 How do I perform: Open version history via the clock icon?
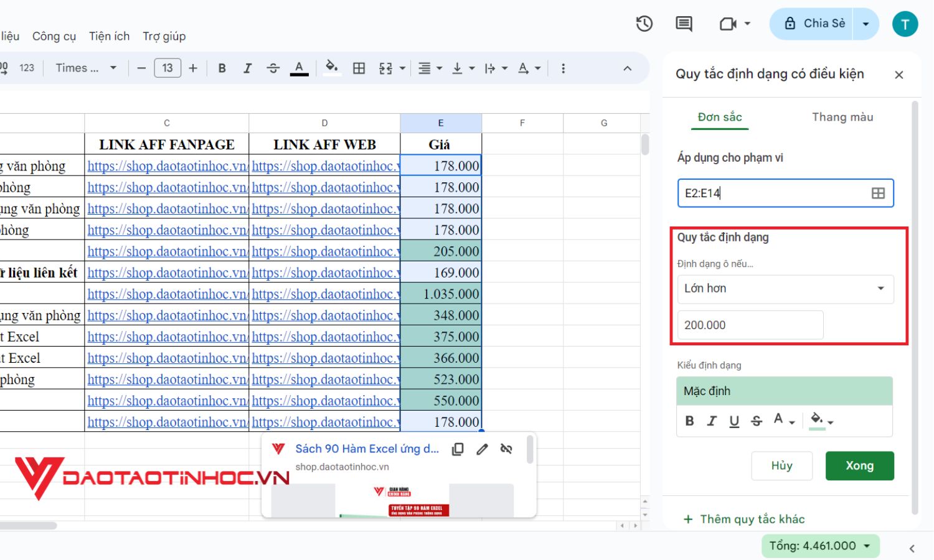coord(644,24)
